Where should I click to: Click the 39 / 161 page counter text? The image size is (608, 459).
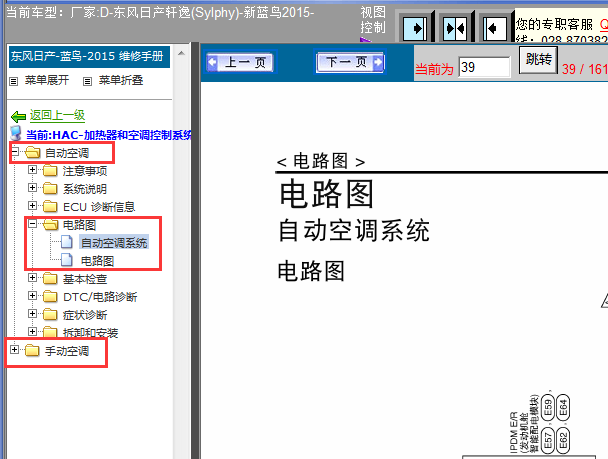585,69
